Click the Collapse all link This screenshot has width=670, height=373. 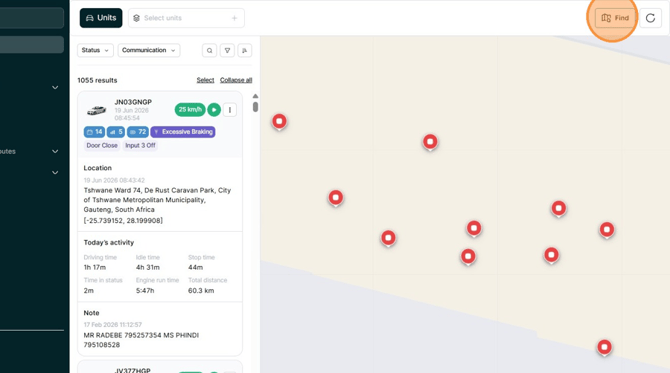[236, 80]
